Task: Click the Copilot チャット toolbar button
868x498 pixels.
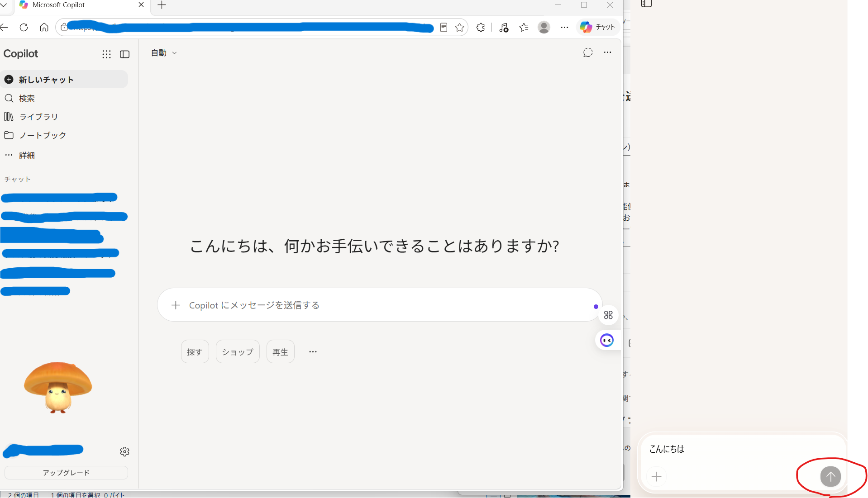Action: (x=598, y=27)
